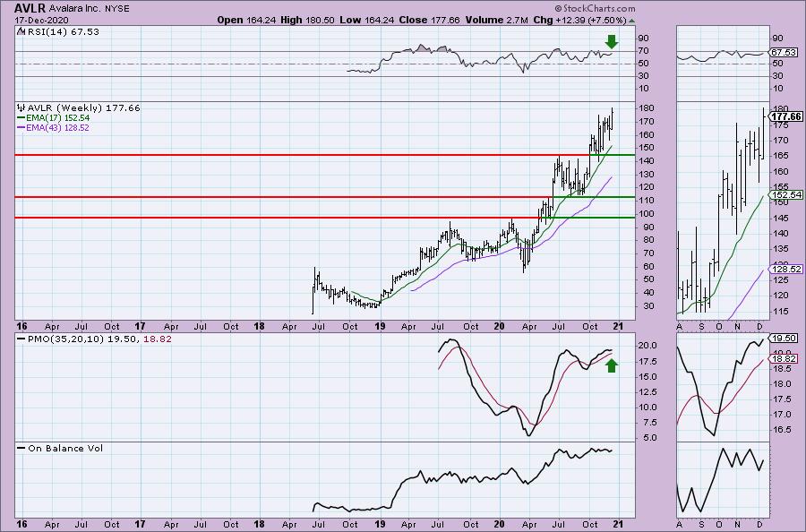
Task: Click the 152.54 EMA tag on right axis
Action: [x=785, y=195]
